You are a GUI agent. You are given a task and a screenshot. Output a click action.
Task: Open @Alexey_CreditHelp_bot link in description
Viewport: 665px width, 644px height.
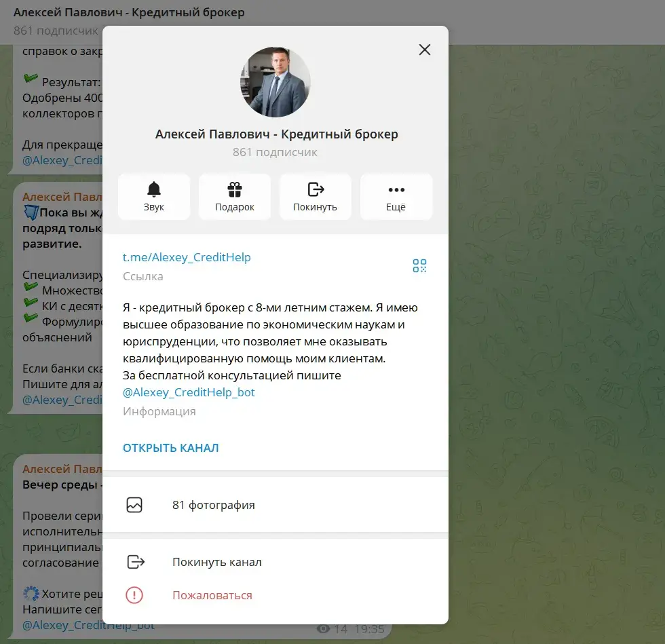click(x=189, y=392)
